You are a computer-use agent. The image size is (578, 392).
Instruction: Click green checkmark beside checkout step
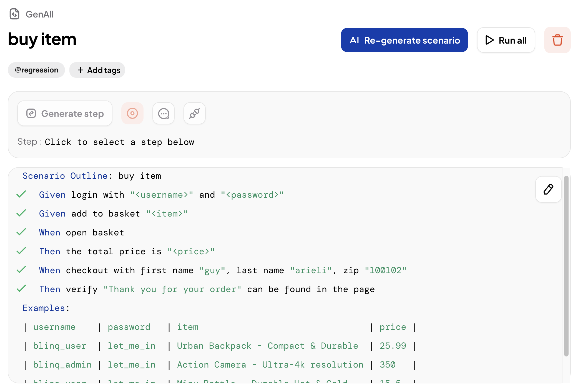21,270
